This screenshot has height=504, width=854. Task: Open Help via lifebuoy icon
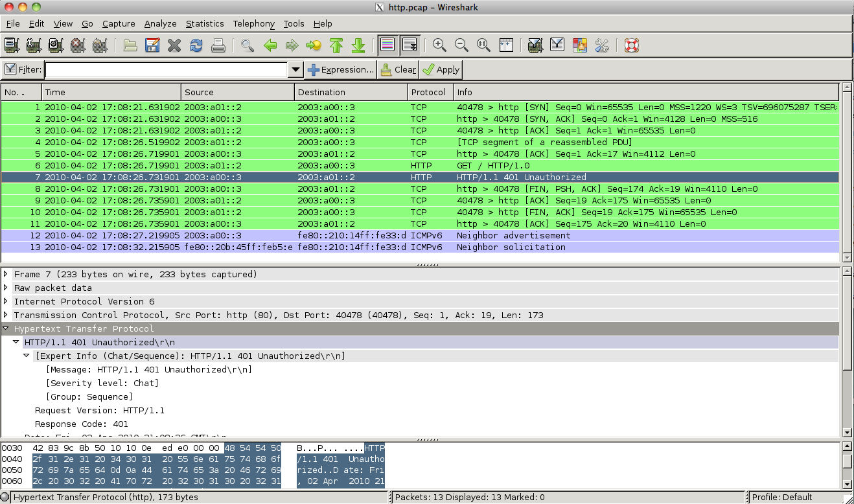click(x=631, y=45)
